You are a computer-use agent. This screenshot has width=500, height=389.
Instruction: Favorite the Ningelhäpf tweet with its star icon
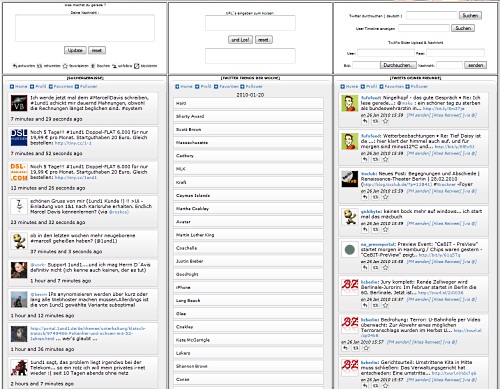(x=385, y=121)
